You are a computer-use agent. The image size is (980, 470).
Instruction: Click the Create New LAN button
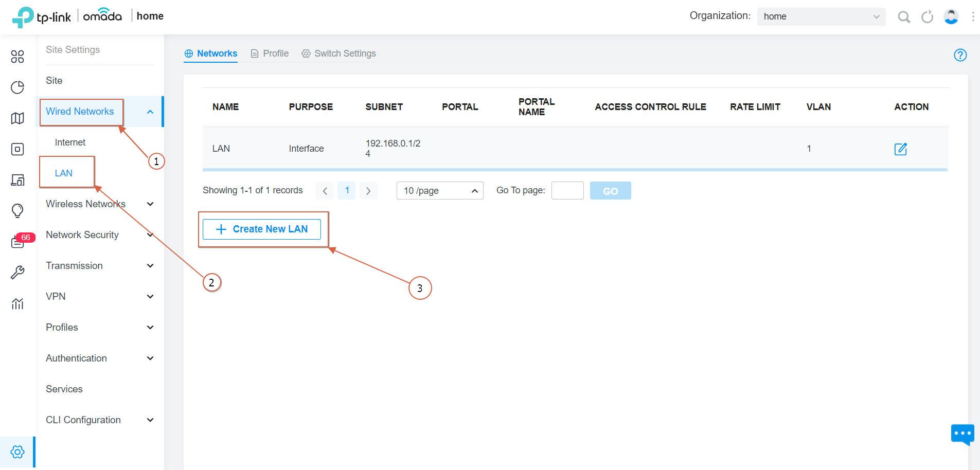pyautogui.click(x=262, y=229)
